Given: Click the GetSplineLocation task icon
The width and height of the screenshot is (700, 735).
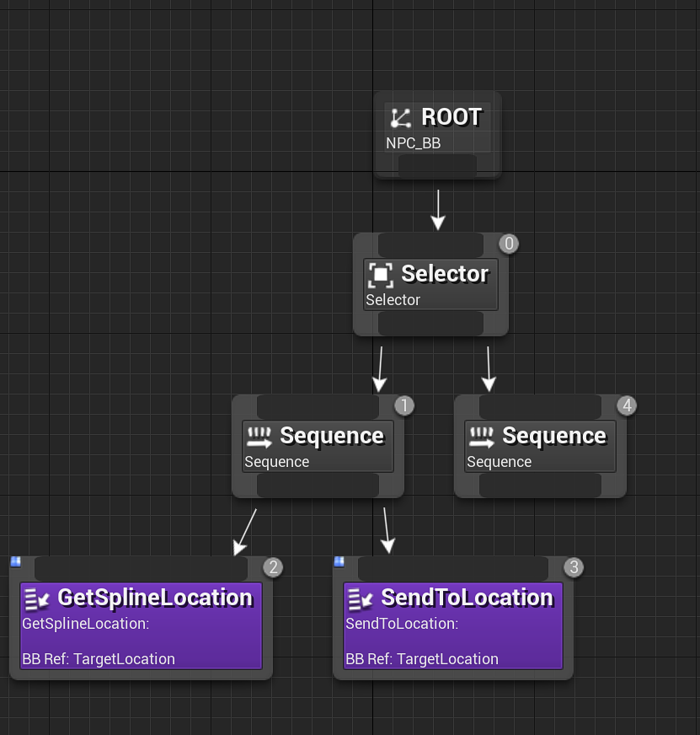Looking at the screenshot, I should pos(37,598).
